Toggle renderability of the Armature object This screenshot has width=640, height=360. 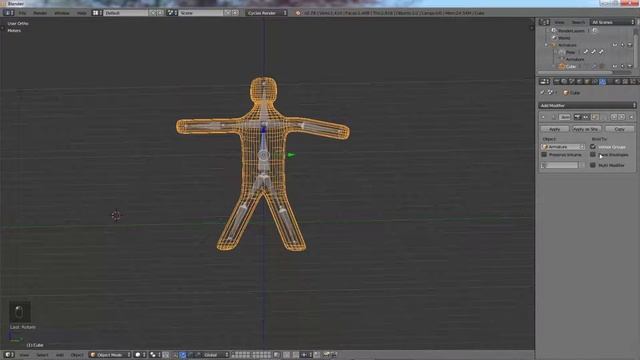[630, 45]
